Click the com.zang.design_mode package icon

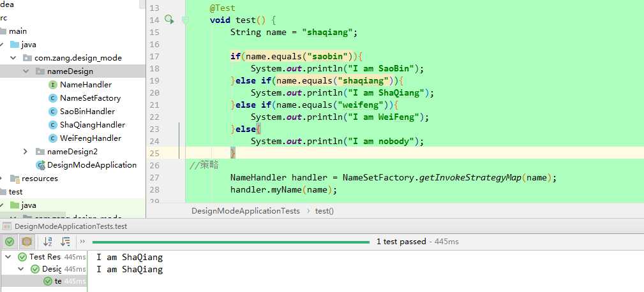[27, 58]
